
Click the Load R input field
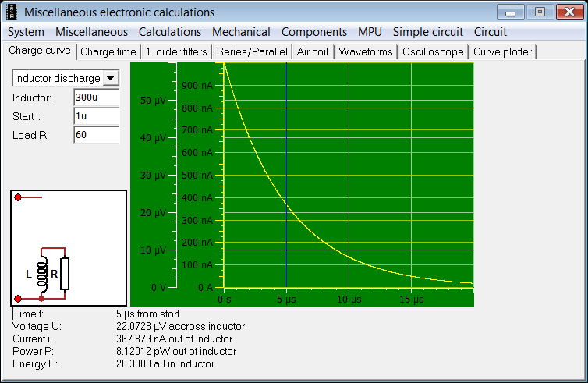click(x=96, y=135)
